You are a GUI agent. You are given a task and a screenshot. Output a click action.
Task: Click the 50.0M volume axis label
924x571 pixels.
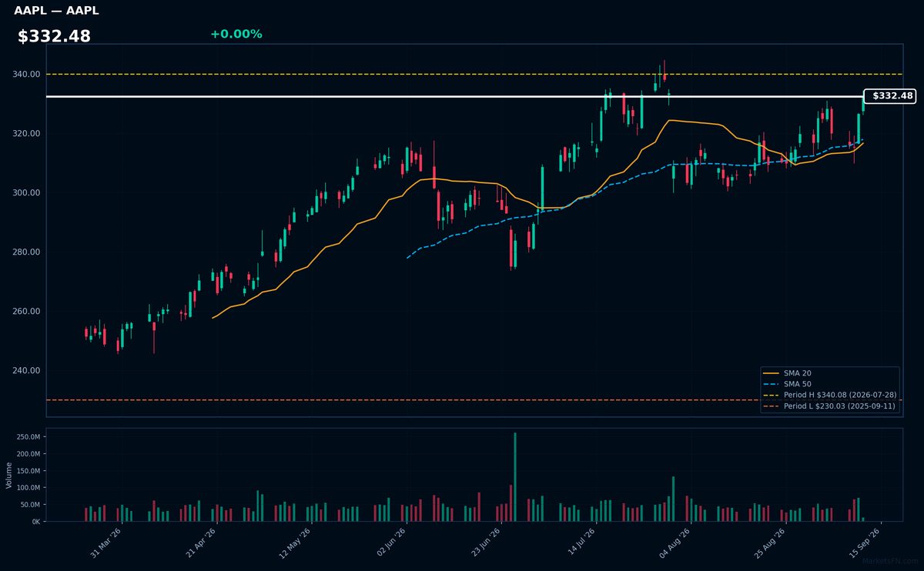point(31,505)
